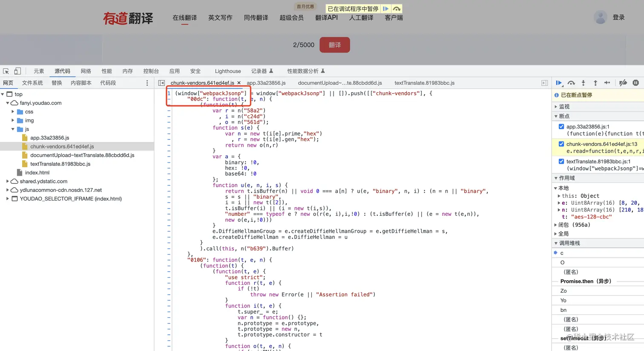Expand shared.ydstatic.com domain node

(x=8, y=181)
